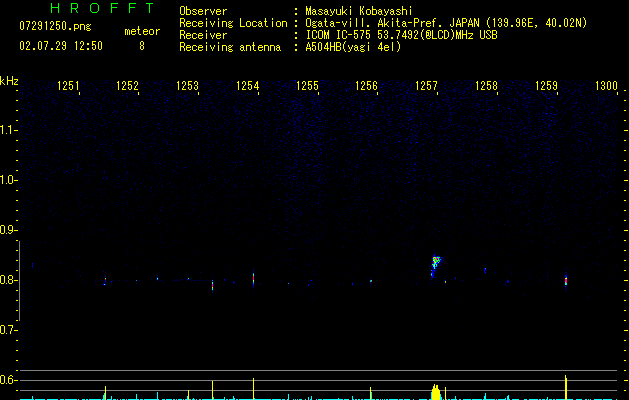Select the Ogata-vill. Akita-Pref. JAPAN location text

point(446,23)
